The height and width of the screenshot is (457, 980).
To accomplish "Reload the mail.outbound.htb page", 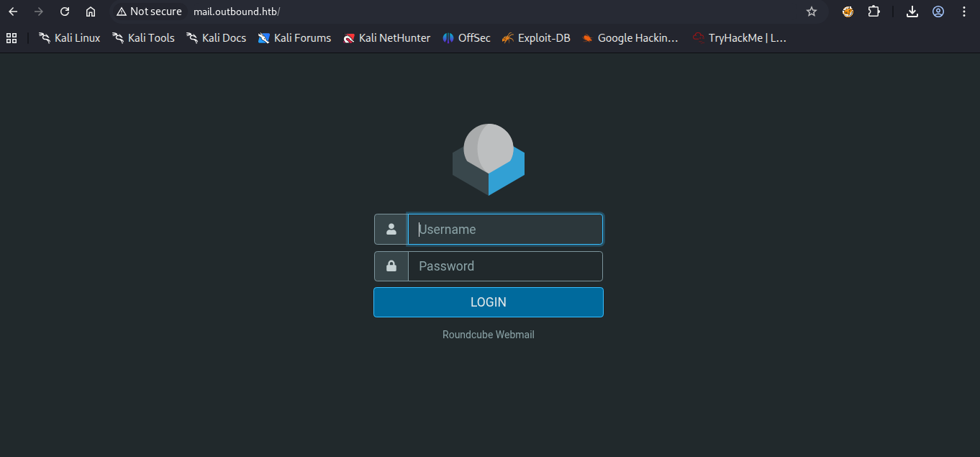I will click(x=64, y=12).
